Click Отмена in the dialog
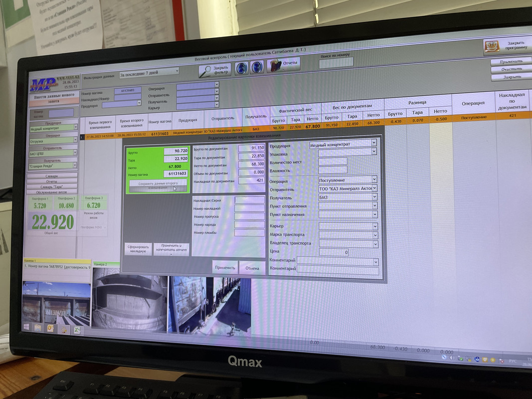532x399 pixels. point(252,268)
